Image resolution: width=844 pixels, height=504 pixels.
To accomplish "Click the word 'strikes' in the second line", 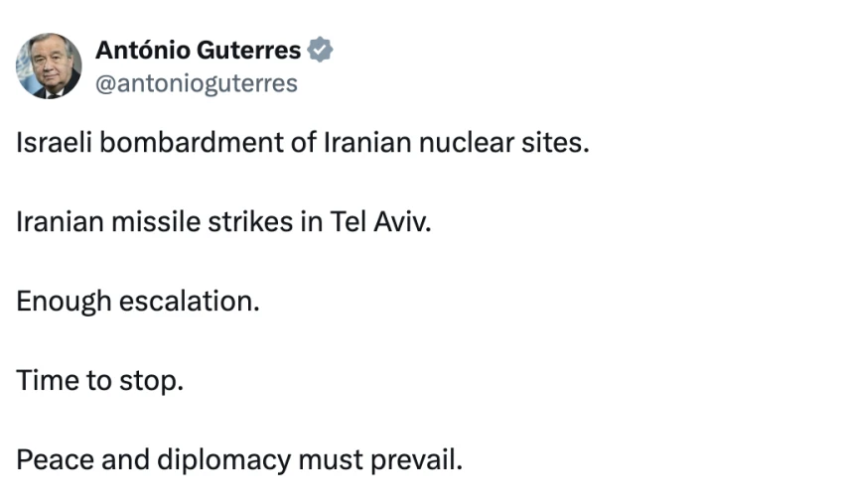I will click(250, 221).
